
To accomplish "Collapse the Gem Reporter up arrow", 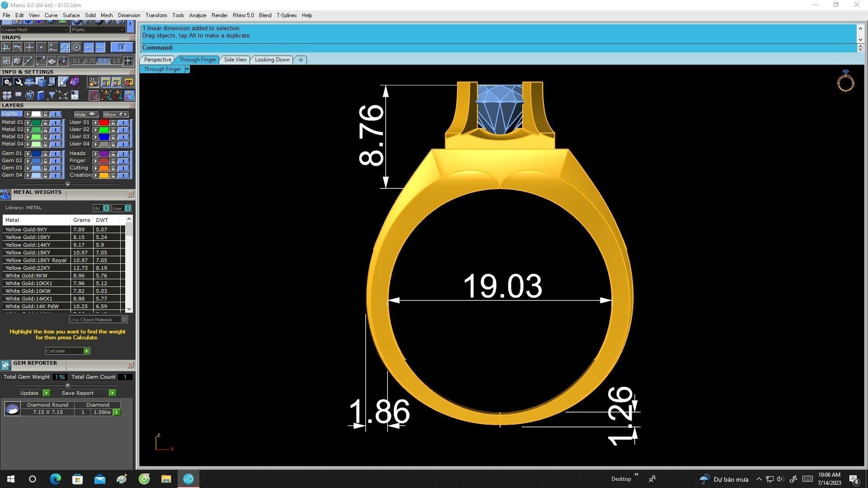I will tap(67, 385).
